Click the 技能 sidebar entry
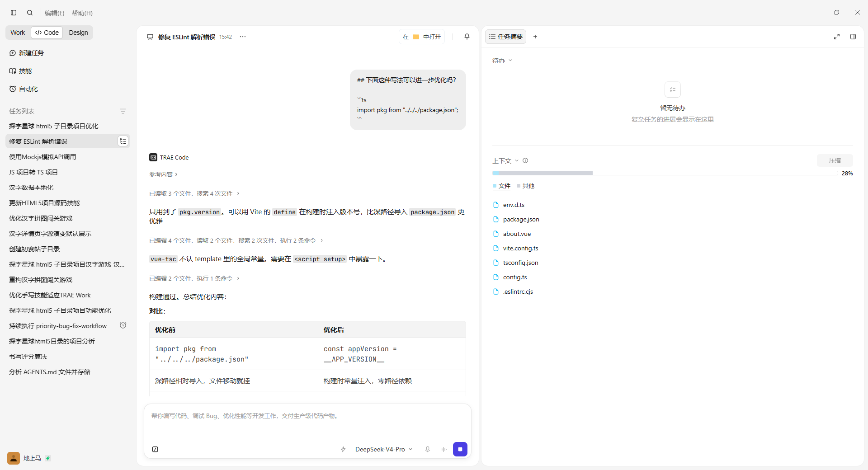Screen dimensions: 868x470 tap(68, 71)
